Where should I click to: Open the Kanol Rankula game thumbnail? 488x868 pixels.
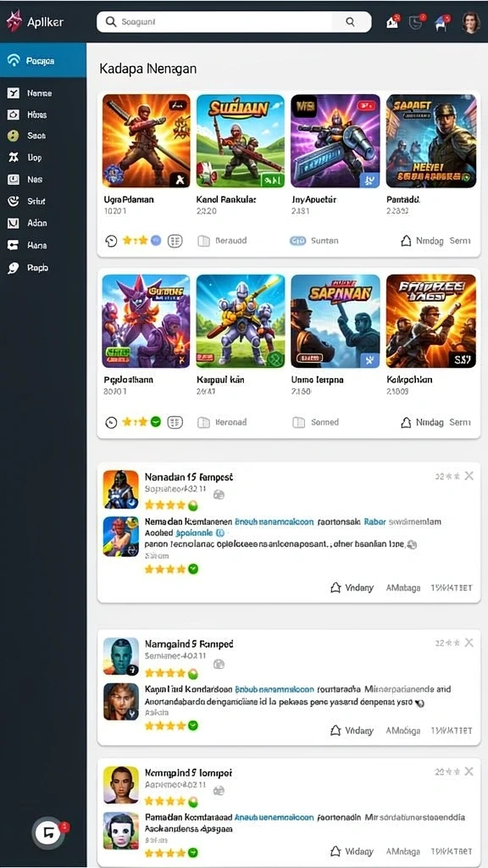tap(240, 141)
